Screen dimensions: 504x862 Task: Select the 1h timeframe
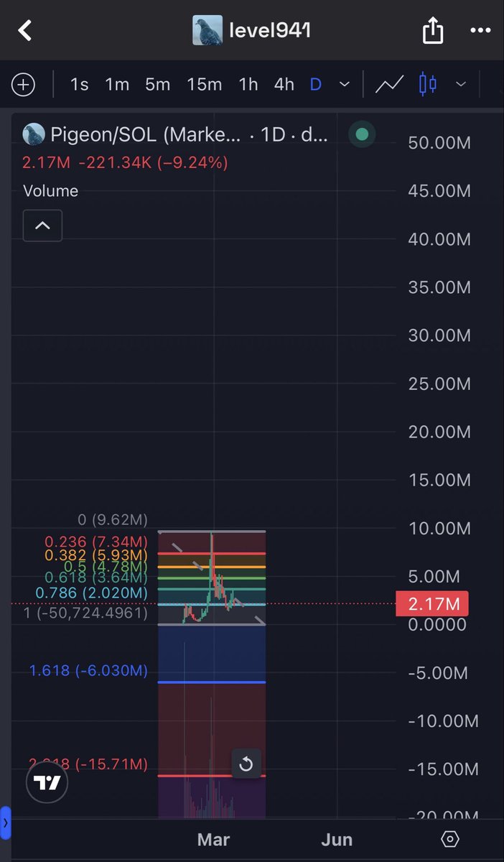pos(248,85)
